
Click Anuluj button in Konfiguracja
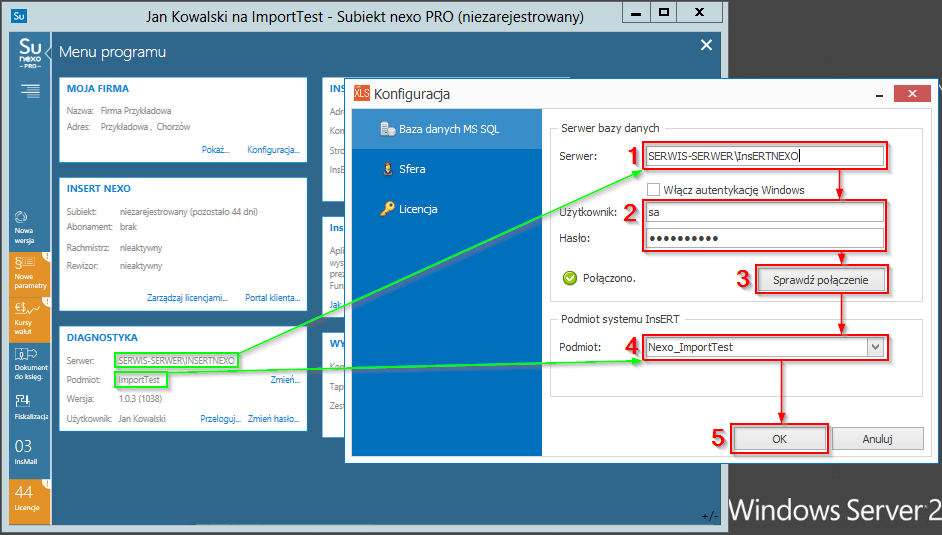click(x=877, y=439)
